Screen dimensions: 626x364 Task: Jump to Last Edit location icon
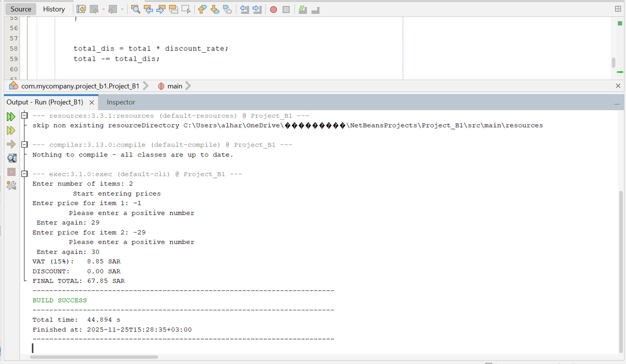pyautogui.click(x=81, y=9)
